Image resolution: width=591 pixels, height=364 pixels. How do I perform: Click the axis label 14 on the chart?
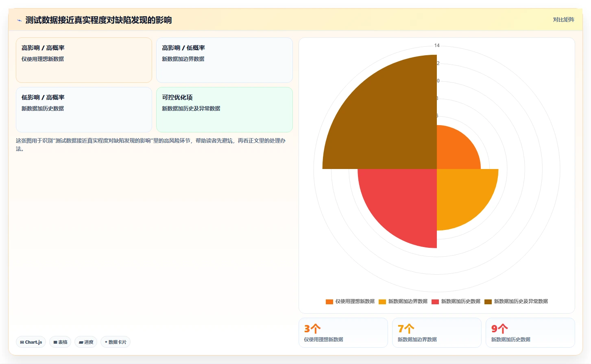(x=437, y=45)
